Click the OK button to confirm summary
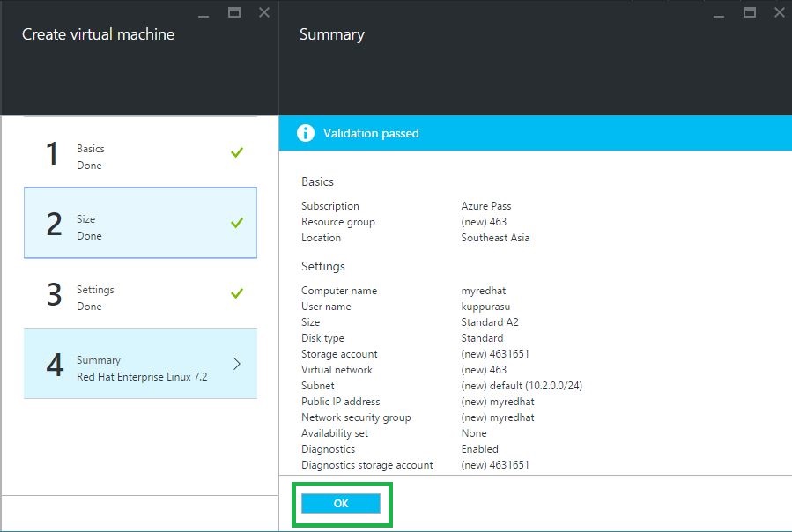This screenshot has height=532, width=792. (341, 504)
